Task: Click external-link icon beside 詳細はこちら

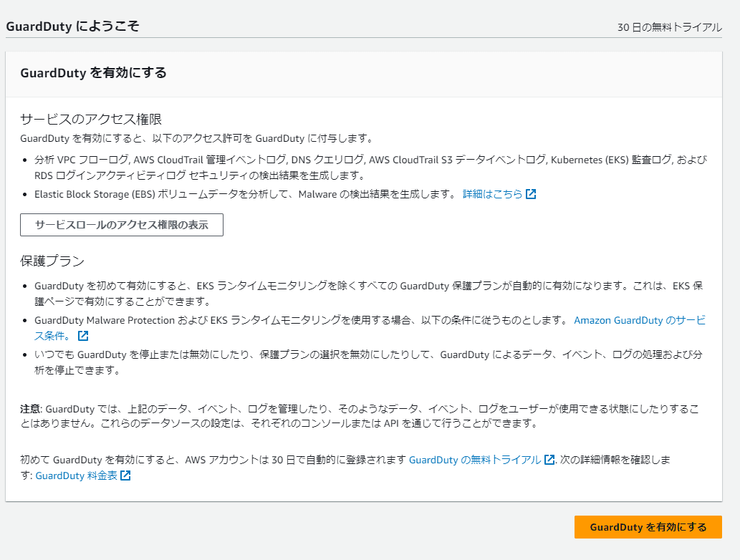Action: [x=531, y=194]
